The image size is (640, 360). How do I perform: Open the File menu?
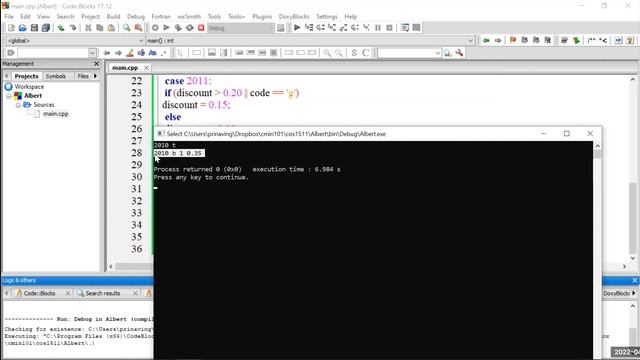[x=9, y=16]
